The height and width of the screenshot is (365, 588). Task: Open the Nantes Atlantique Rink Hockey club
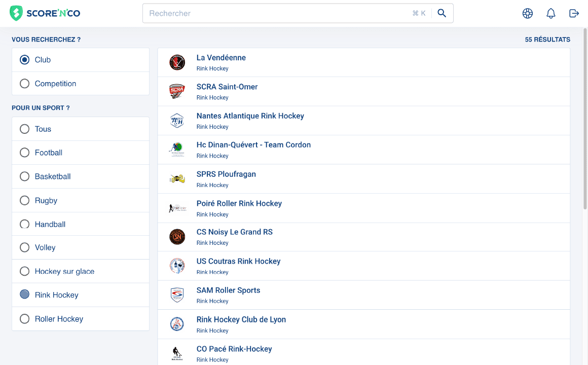click(x=250, y=116)
